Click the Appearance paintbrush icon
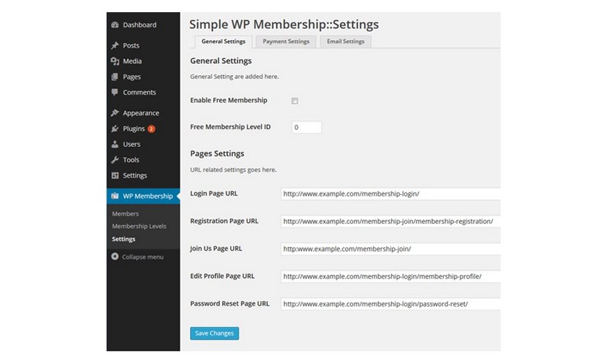The height and width of the screenshot is (364, 607). click(x=115, y=113)
